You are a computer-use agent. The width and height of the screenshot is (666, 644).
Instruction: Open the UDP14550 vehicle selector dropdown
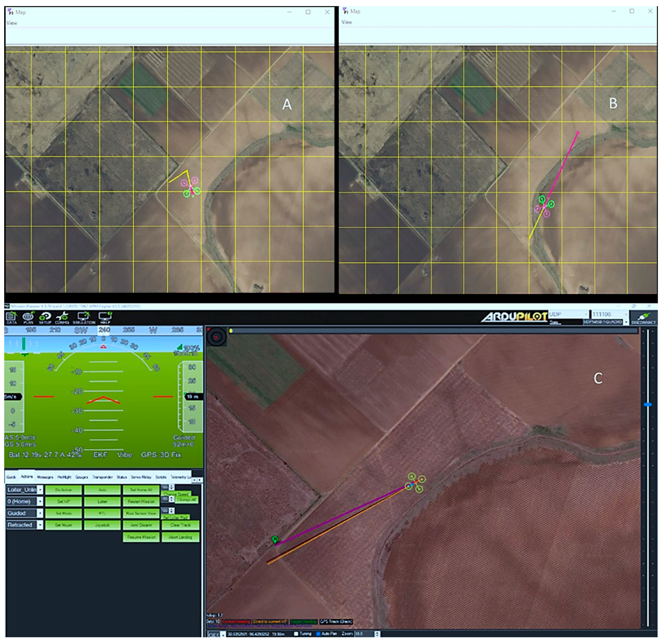coord(626,322)
